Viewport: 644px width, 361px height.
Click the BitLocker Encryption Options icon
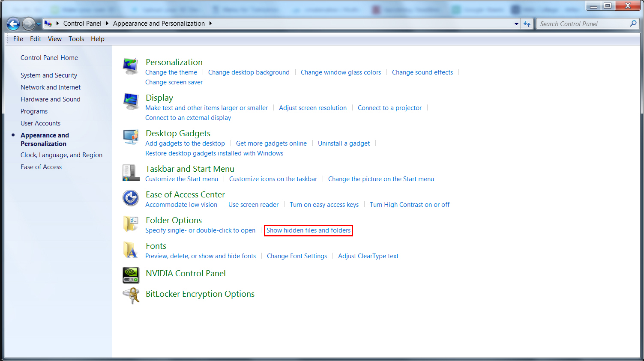(x=131, y=296)
